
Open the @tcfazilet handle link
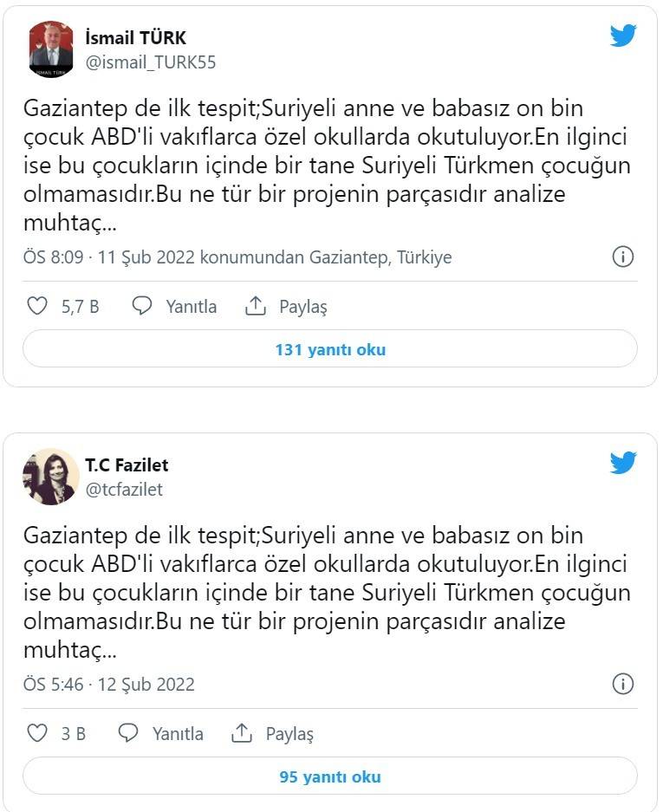124,489
